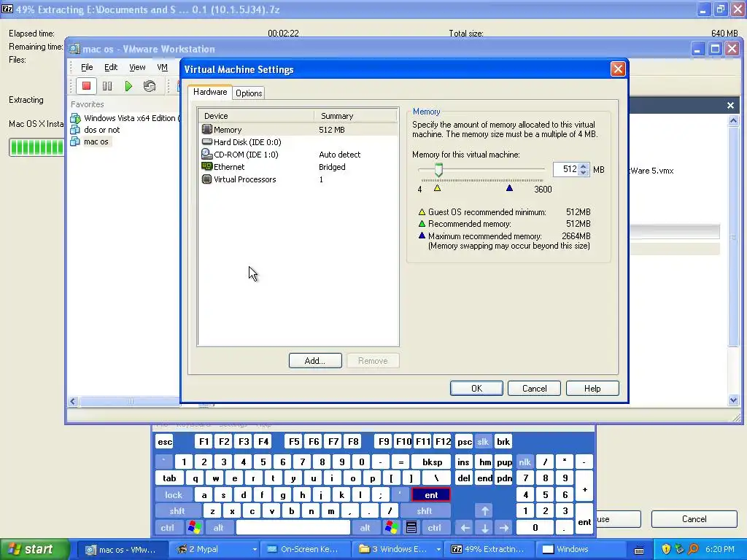This screenshot has width=747, height=560.
Task: Click the space bar on on-screen keyboard
Action: pos(293,528)
